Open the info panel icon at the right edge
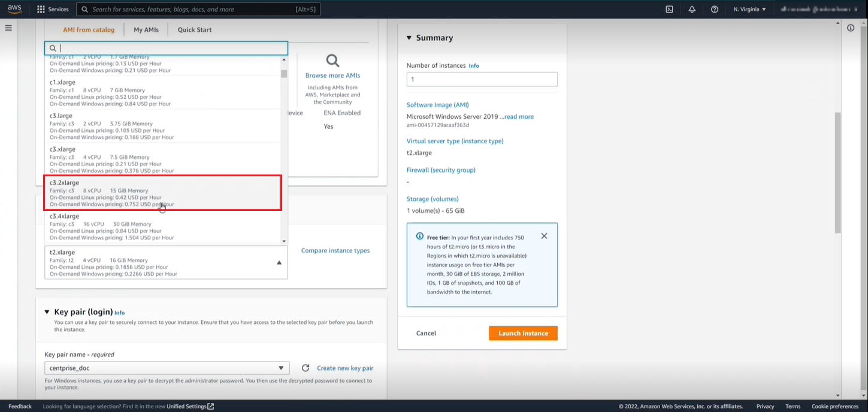The width and height of the screenshot is (868, 412). click(851, 28)
